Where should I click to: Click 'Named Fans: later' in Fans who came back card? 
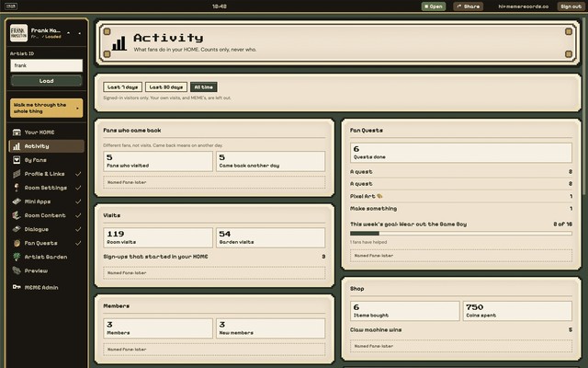tap(214, 182)
